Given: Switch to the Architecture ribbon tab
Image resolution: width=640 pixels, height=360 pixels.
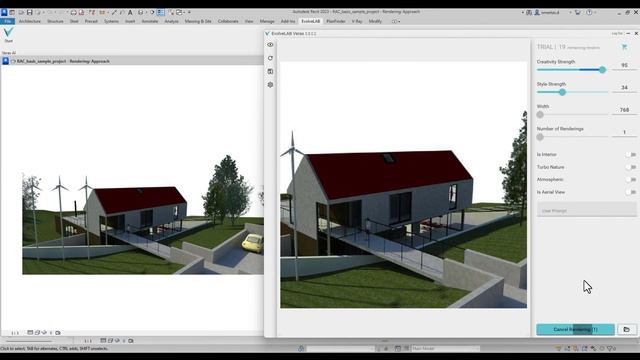Looking at the screenshot, I should click(30, 21).
